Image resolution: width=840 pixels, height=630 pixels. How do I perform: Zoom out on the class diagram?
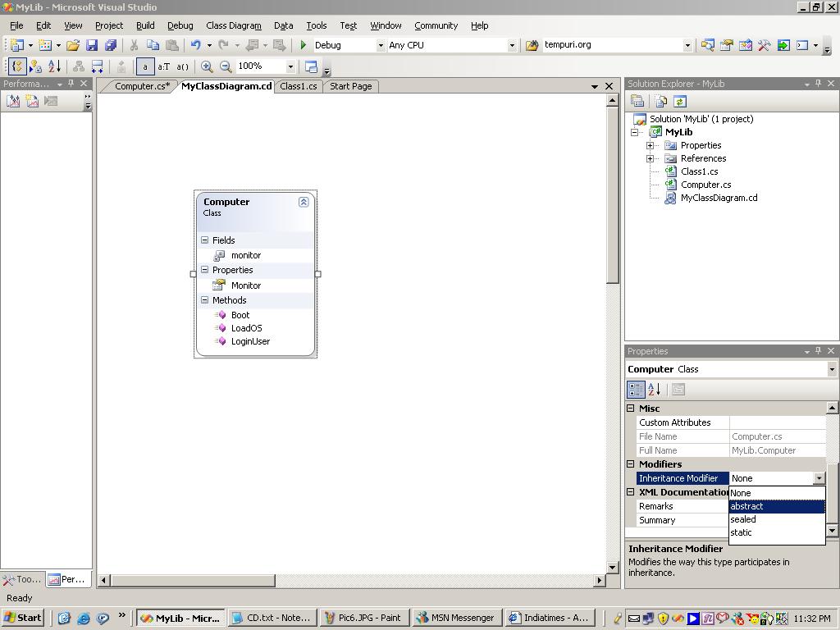226,66
